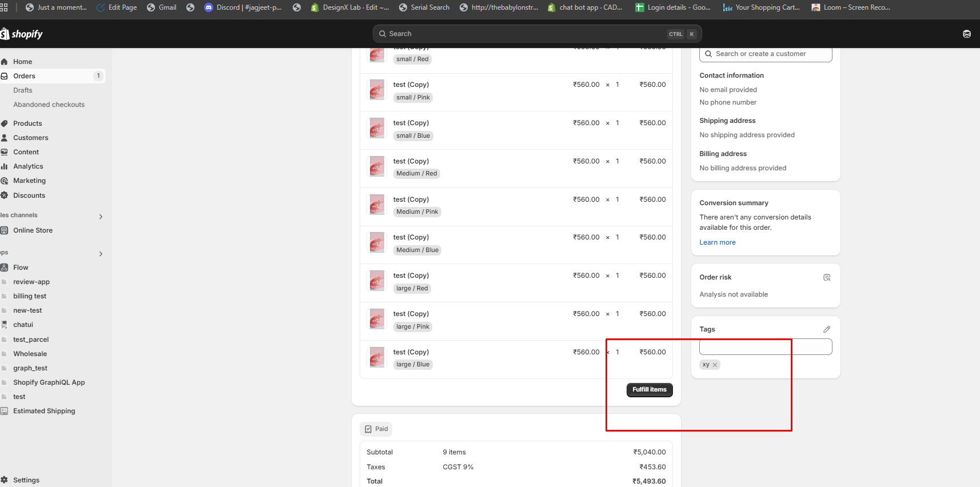Click the Paid status icon
Image resolution: width=980 pixels, height=487 pixels.
tap(368, 429)
